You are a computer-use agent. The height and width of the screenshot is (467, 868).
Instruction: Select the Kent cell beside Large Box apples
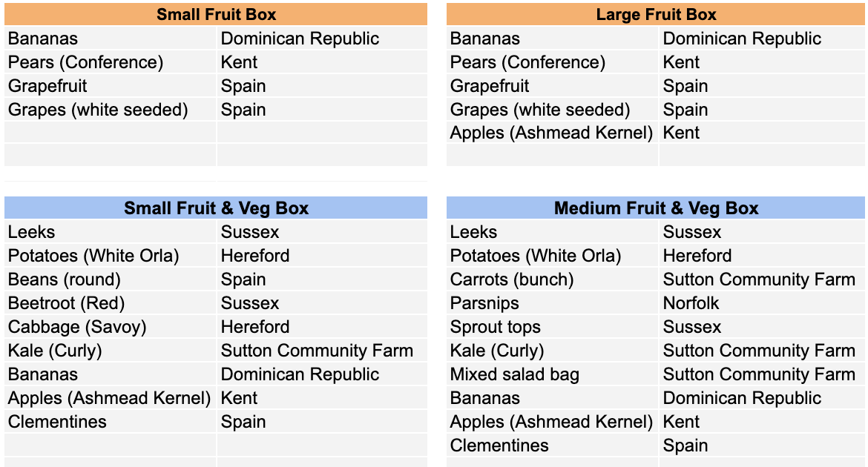pyautogui.click(x=762, y=133)
